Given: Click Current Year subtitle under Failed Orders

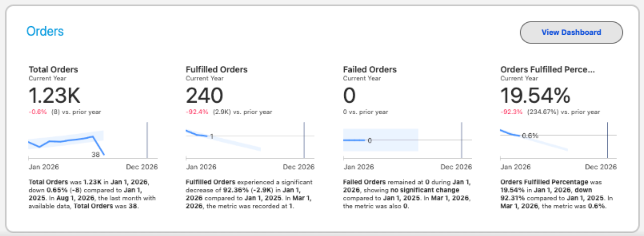Looking at the screenshot, I should [x=362, y=78].
